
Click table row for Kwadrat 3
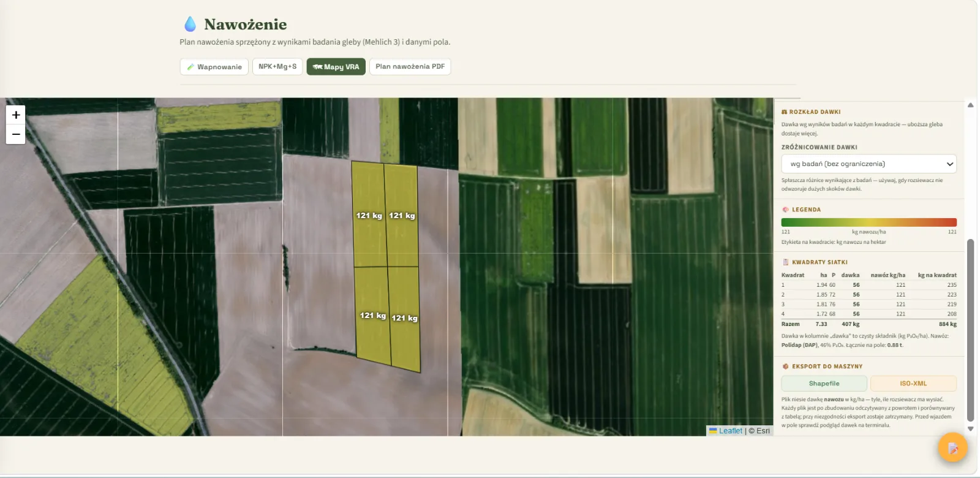click(869, 305)
